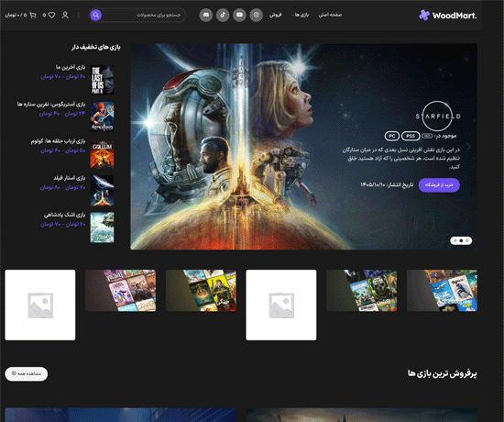This screenshot has height=422, width=504.
Task: Open the TikTok social icon
Action: (x=223, y=15)
